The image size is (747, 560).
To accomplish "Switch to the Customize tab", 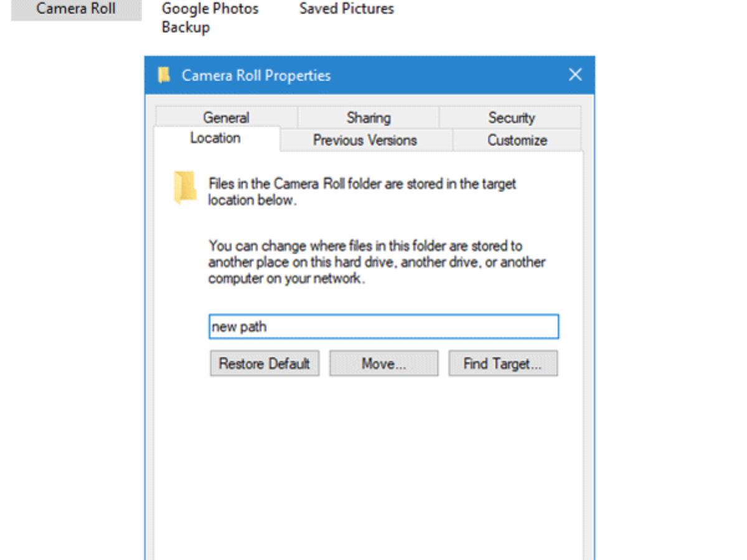I will 517,141.
